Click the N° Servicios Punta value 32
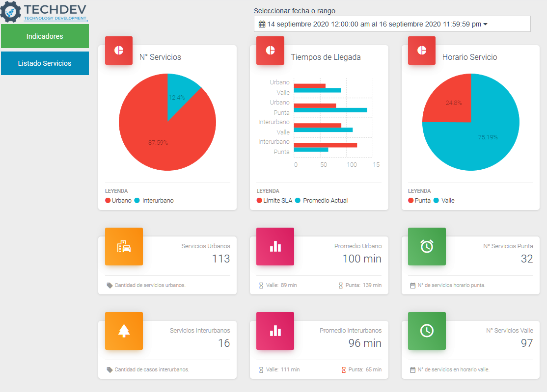The width and height of the screenshot is (547, 392). pyautogui.click(x=527, y=259)
